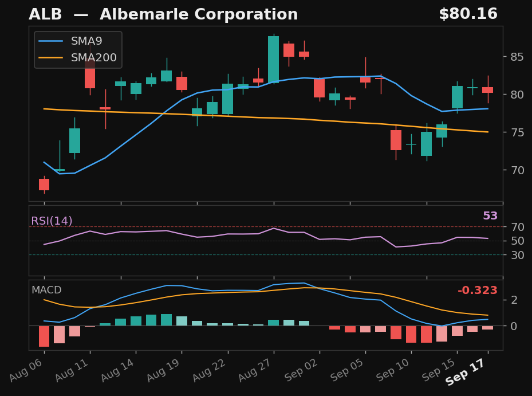The height and width of the screenshot is (396, 532).
Task: Click the first red candlestick on Aug 06
Action: pyautogui.click(x=44, y=185)
